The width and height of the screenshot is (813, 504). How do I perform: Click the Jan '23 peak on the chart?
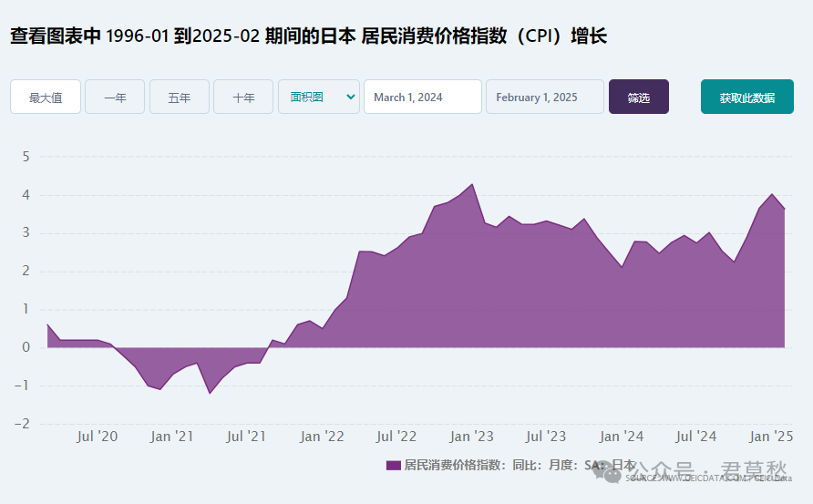pos(472,184)
